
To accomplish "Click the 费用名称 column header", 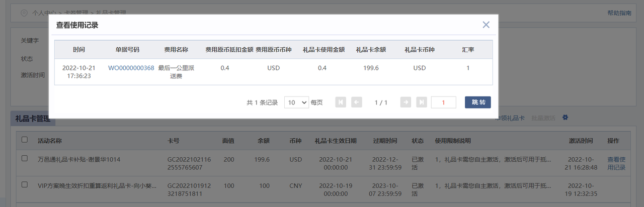I will [176, 50].
